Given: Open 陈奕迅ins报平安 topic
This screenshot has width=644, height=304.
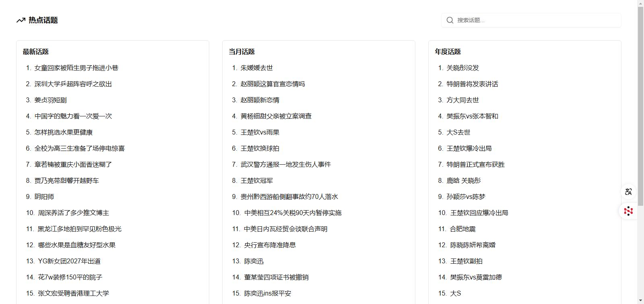Looking at the screenshot, I should (267, 294).
